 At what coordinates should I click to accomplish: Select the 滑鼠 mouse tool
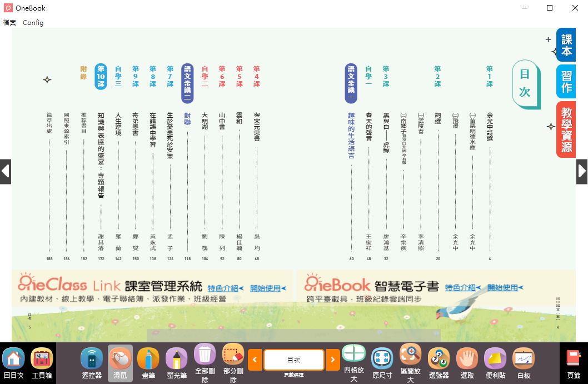click(120, 363)
